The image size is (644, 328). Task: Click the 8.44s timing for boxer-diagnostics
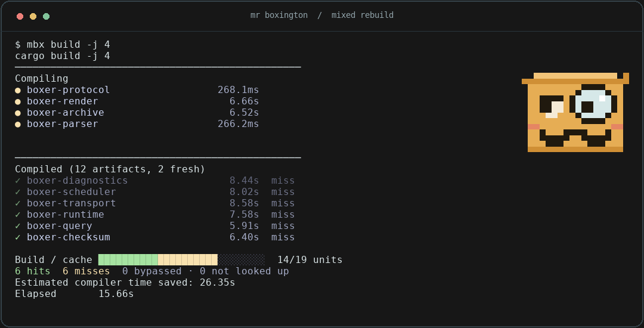coord(244,181)
